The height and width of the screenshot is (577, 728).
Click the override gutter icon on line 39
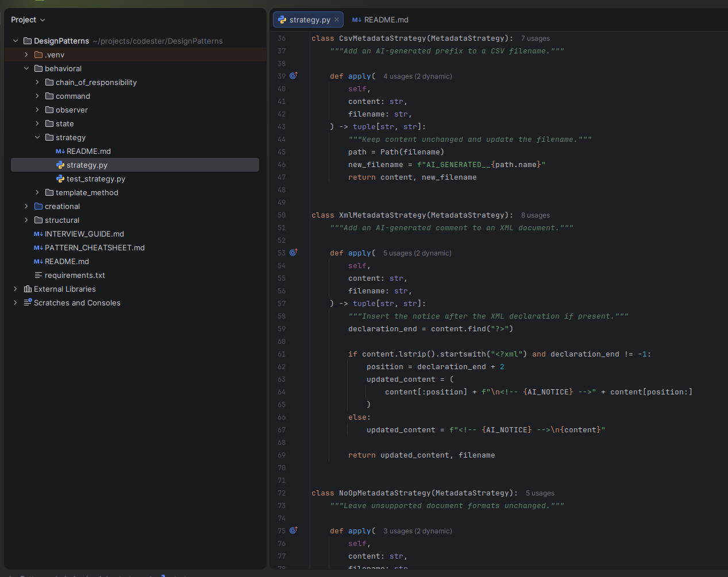tap(293, 76)
